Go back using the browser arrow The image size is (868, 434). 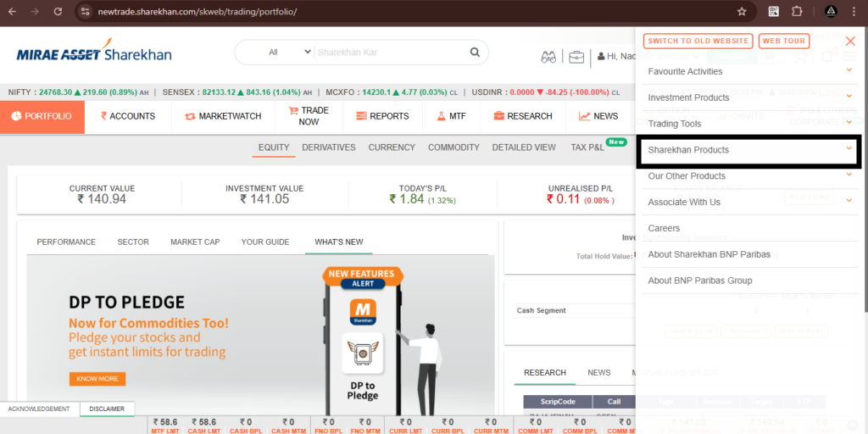(13, 11)
